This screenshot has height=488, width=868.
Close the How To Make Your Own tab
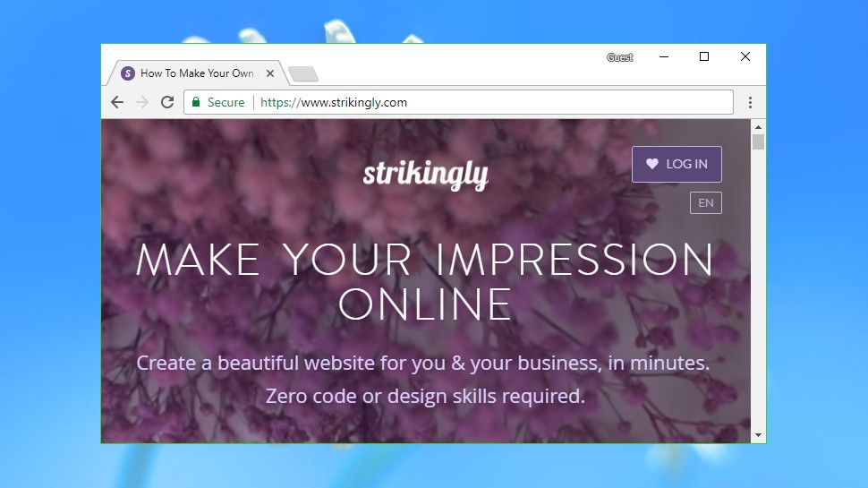270,73
